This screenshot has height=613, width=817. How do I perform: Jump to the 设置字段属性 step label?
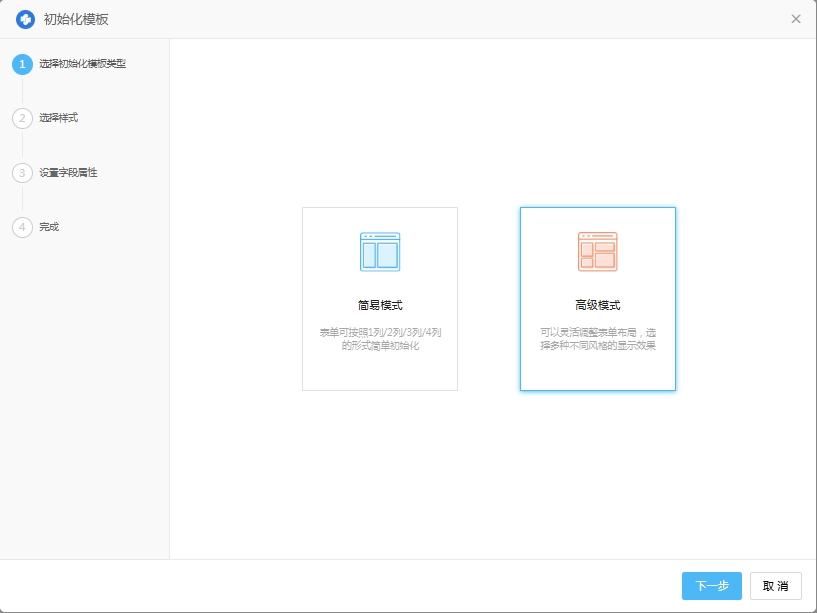point(69,173)
